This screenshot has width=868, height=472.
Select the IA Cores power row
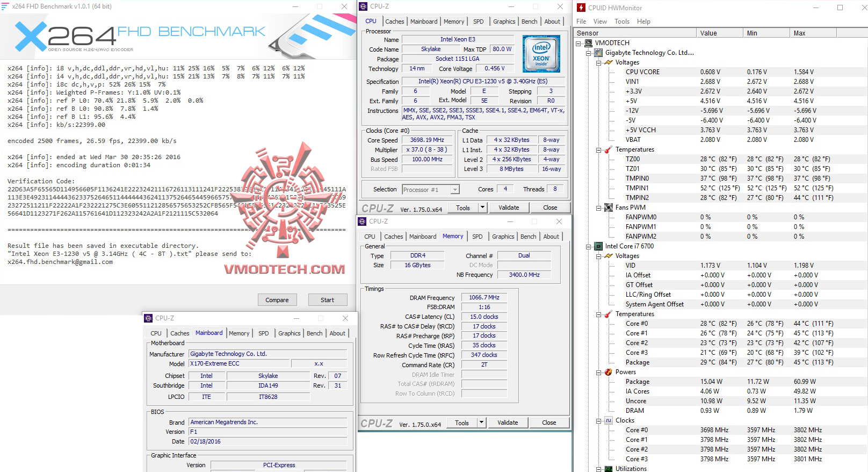click(x=721, y=391)
